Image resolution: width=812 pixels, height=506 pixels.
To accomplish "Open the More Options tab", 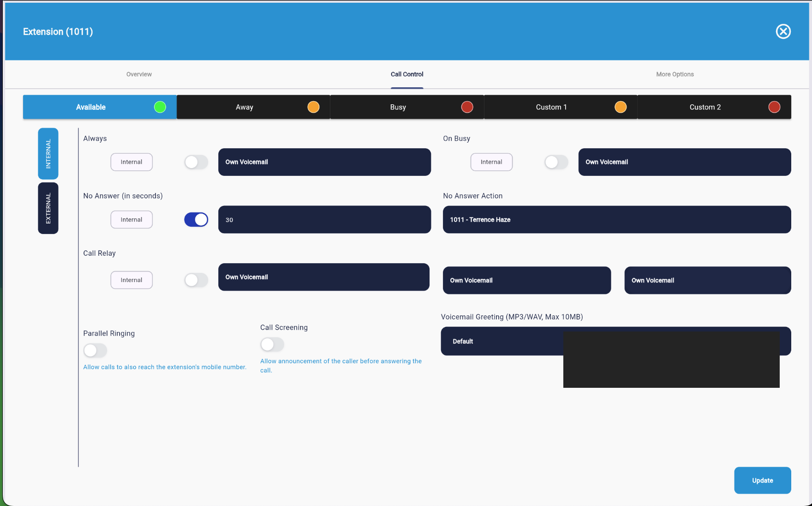I will [x=675, y=74].
